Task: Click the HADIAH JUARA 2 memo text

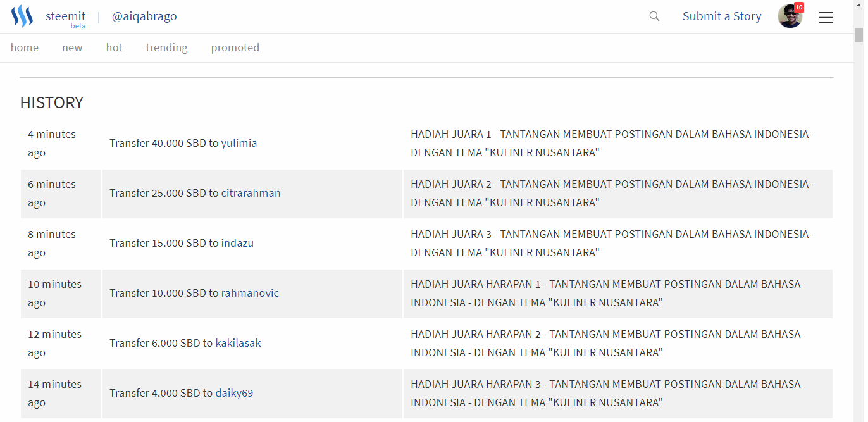Action: [x=612, y=193]
